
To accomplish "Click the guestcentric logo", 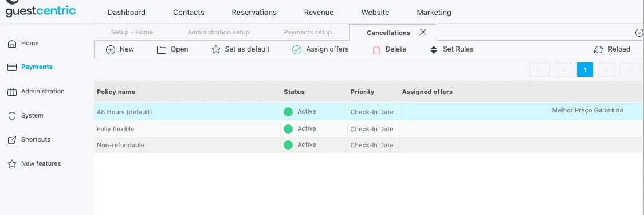I will coord(40,9).
